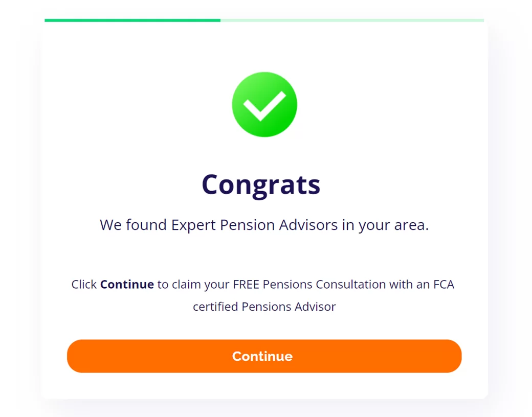Click the green checkmark success icon
Viewport: 532px width, 417px height.
pos(264,104)
